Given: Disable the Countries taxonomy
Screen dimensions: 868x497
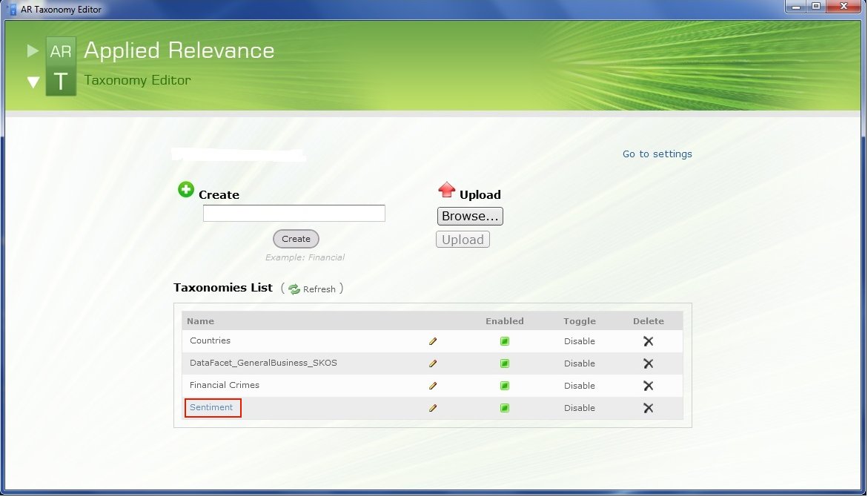Looking at the screenshot, I should tap(580, 341).
